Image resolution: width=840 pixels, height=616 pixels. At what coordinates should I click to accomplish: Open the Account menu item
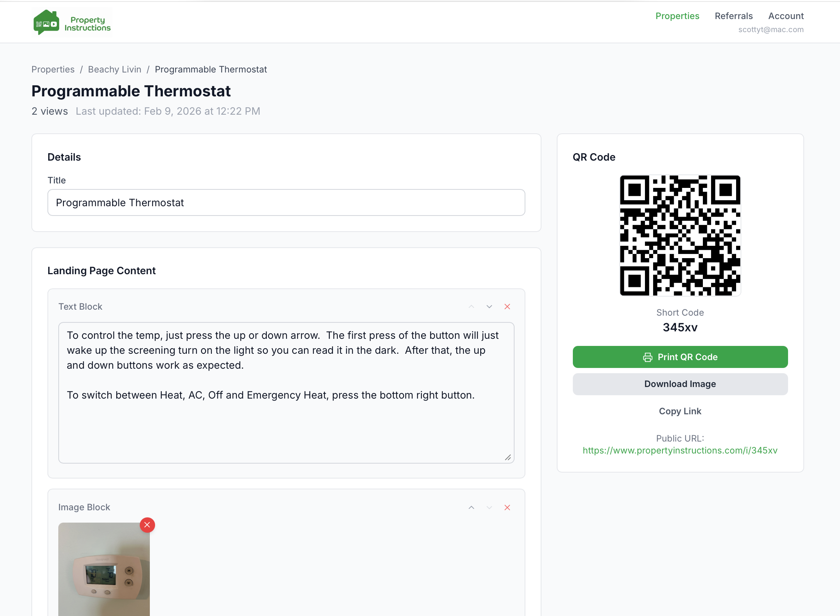pos(786,16)
